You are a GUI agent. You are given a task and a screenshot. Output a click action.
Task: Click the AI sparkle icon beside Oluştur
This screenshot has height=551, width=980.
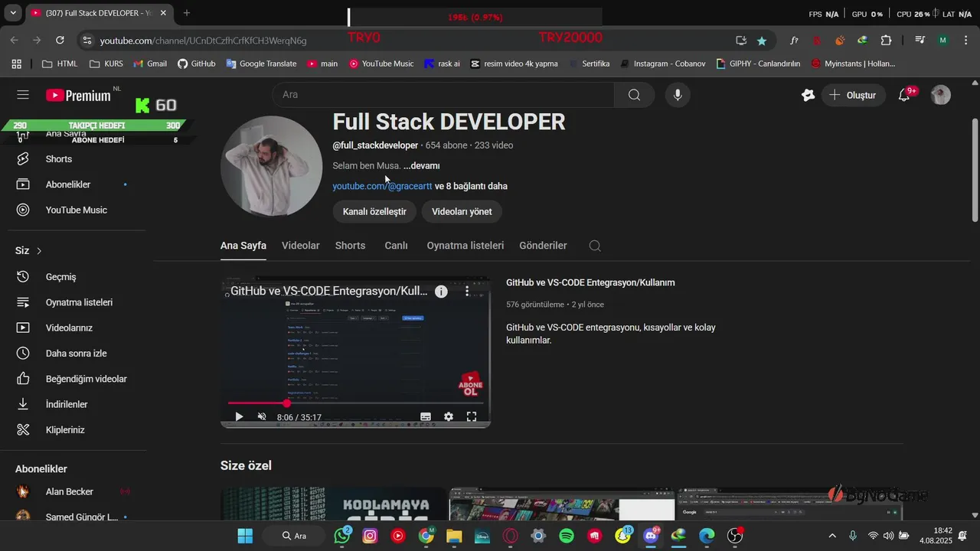(808, 95)
